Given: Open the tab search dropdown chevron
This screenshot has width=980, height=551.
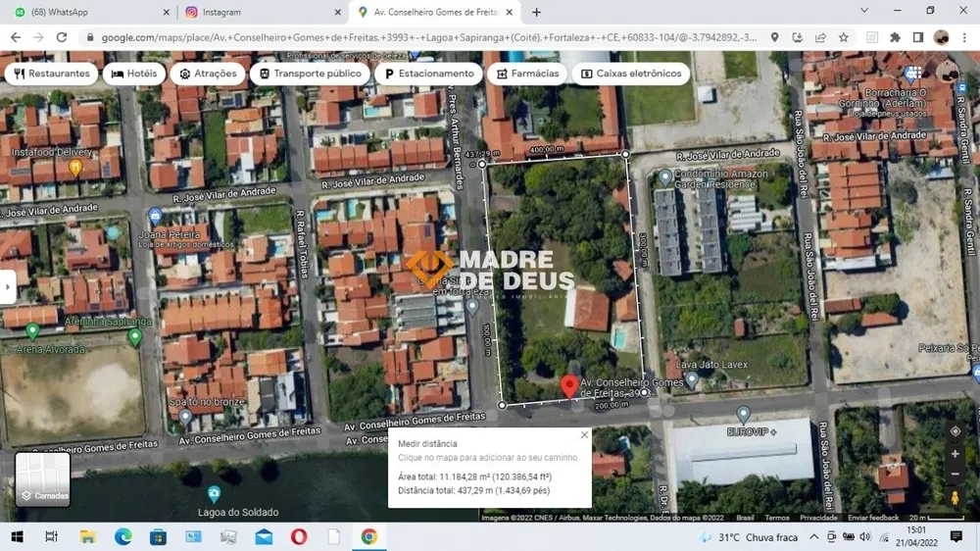Looking at the screenshot, I should coord(864,11).
